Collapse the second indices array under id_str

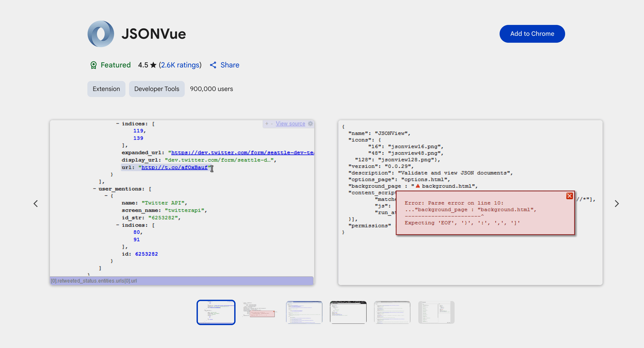(117, 225)
